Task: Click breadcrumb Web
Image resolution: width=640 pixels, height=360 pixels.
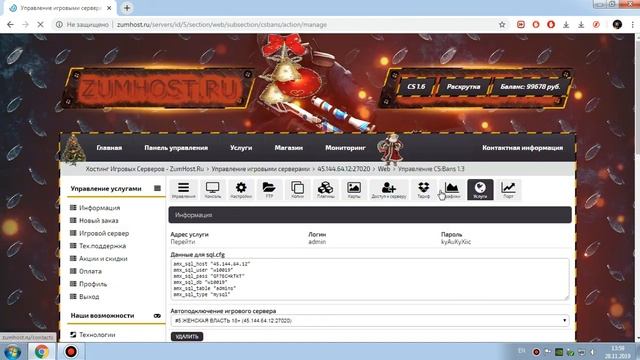Action: (384, 169)
